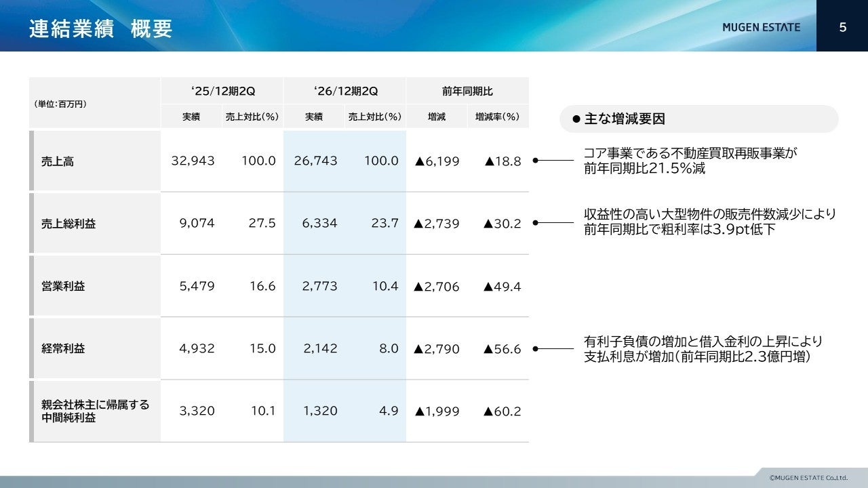
Task: Click the page number 5 box
Action: coord(842,26)
